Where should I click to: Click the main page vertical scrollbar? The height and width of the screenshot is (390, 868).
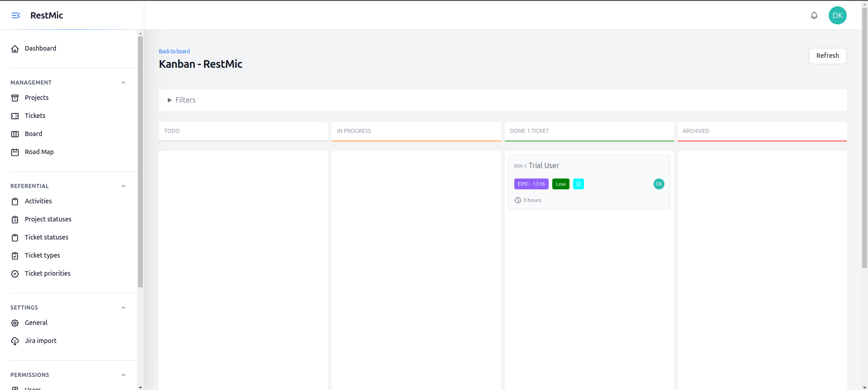[x=865, y=138]
